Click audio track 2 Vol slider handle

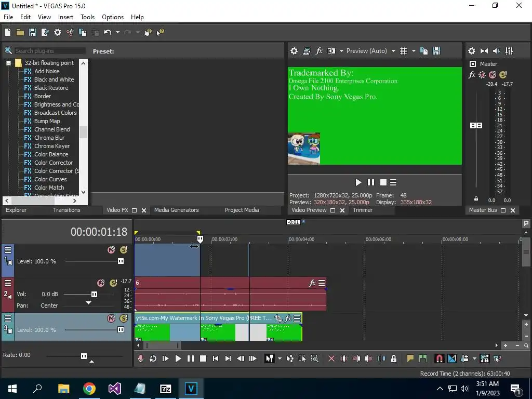(x=95, y=294)
